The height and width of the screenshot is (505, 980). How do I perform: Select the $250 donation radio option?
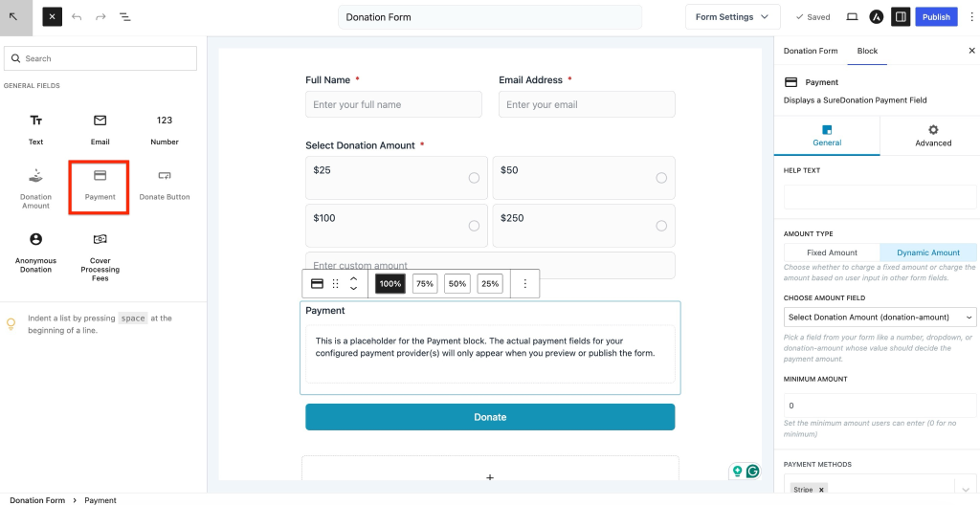pos(661,226)
